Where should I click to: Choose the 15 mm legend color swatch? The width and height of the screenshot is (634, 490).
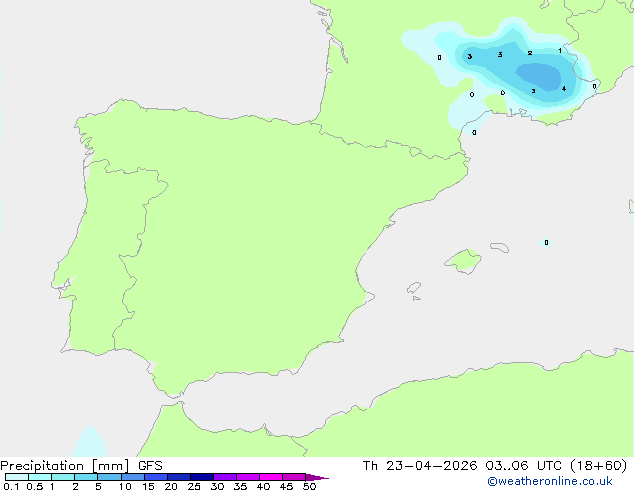pos(156,477)
